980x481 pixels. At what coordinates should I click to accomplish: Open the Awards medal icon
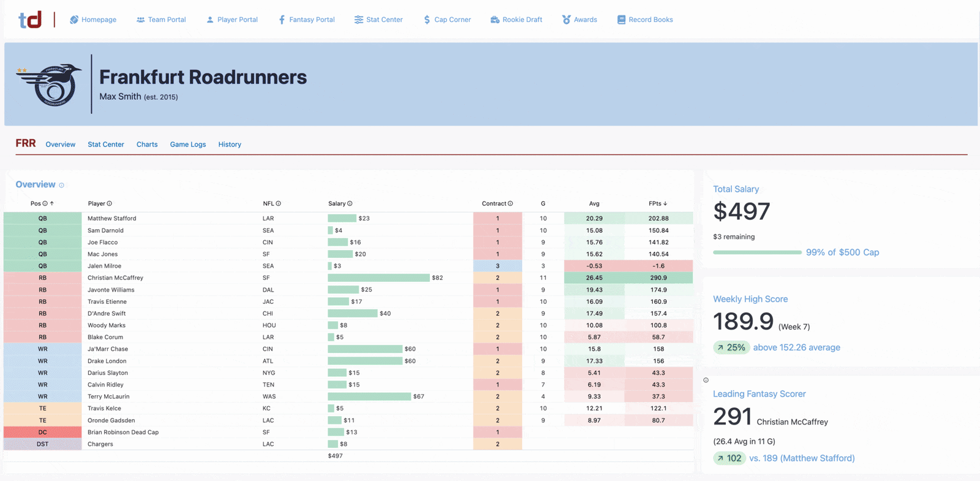[567, 20]
